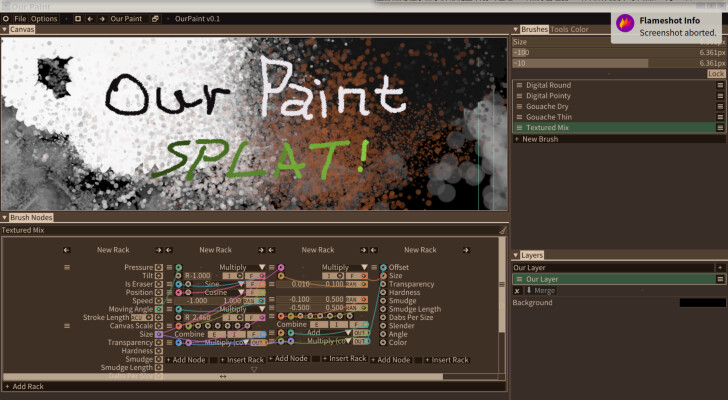Switch to the Color tab

[x=579, y=29]
